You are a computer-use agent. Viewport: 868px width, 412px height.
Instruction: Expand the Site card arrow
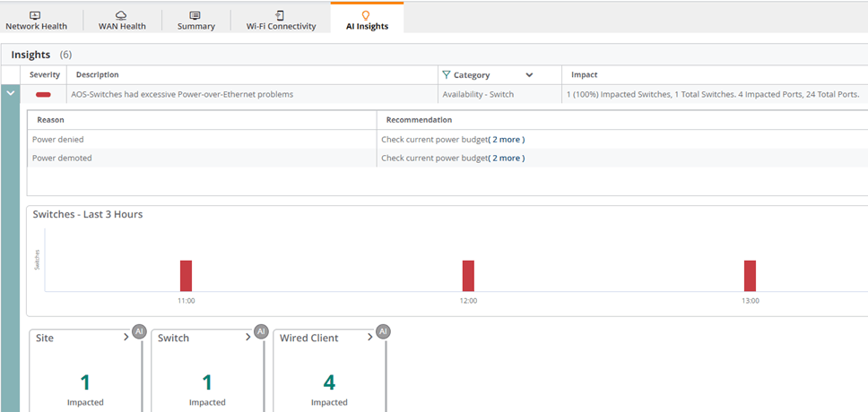[x=126, y=338]
